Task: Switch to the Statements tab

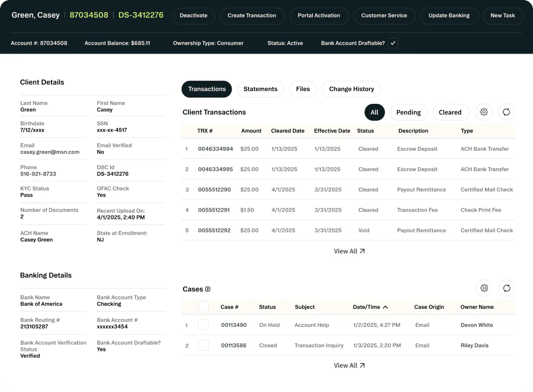Action: [x=261, y=89]
